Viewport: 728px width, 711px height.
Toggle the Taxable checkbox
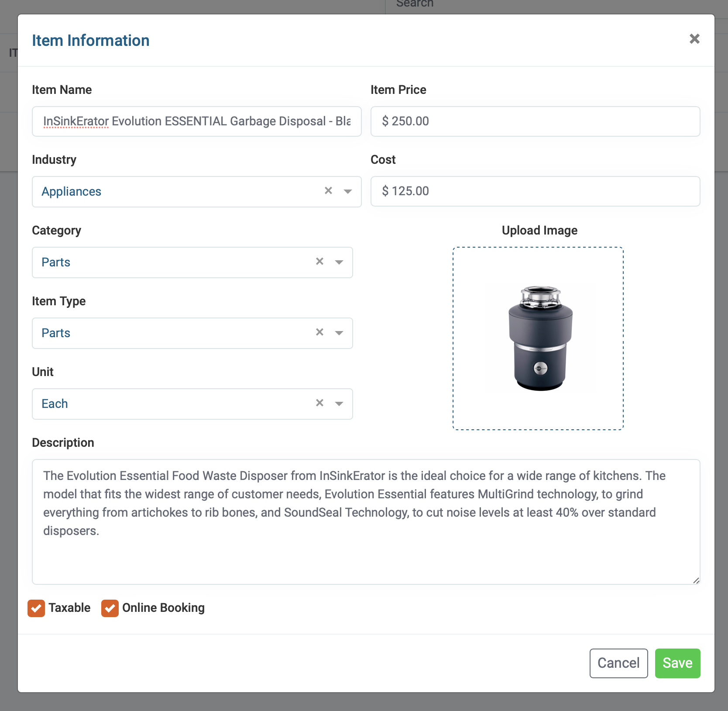coord(36,608)
